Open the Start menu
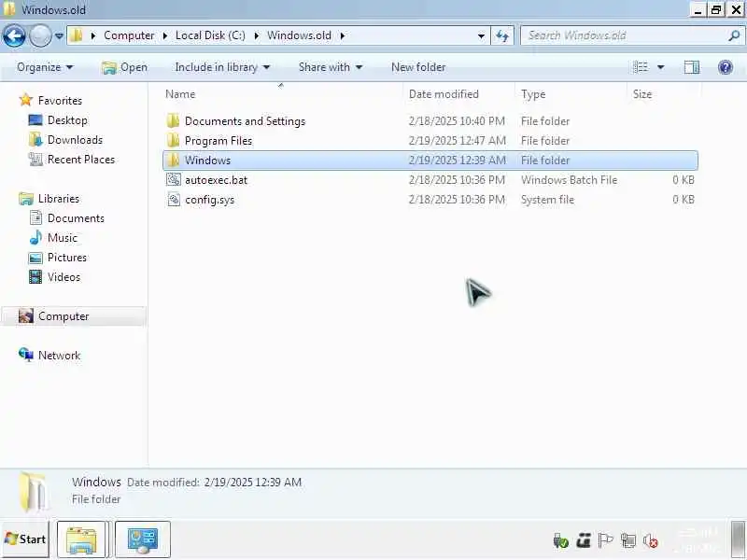 25,539
